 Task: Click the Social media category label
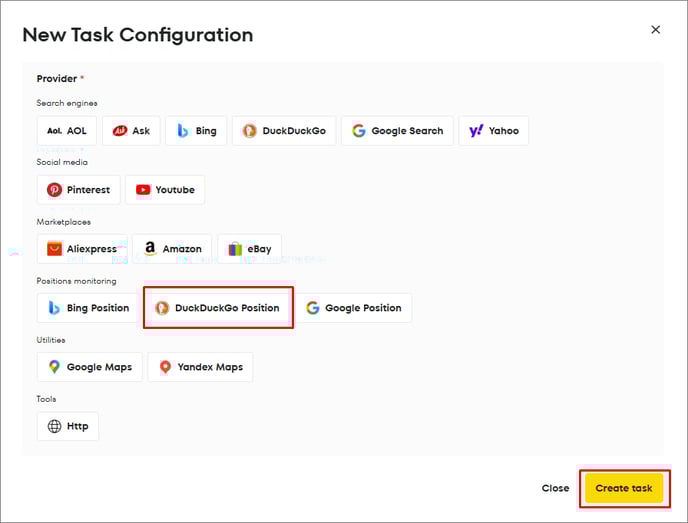click(x=62, y=162)
